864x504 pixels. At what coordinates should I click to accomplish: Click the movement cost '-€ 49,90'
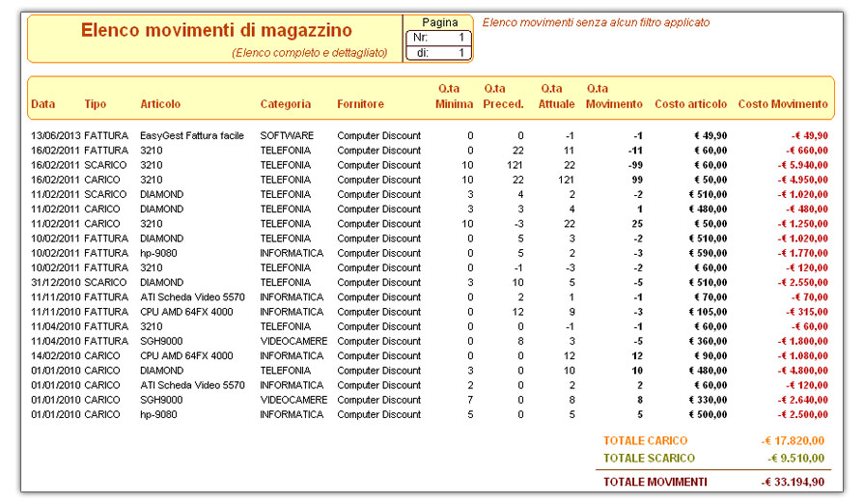(x=809, y=135)
